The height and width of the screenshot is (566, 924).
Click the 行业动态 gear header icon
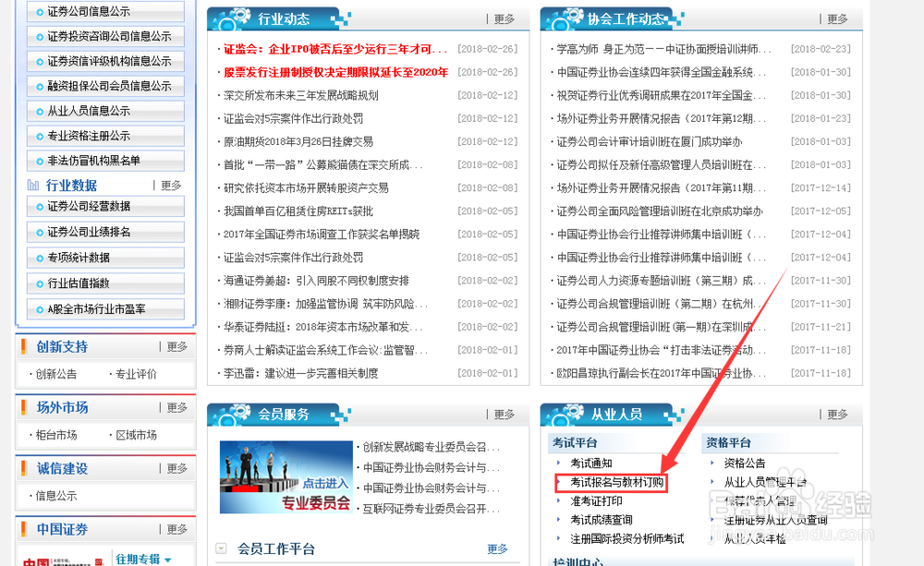click(232, 18)
